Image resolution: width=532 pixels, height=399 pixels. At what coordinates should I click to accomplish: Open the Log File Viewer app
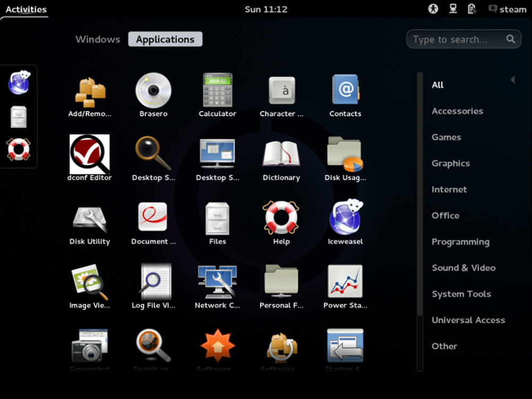click(153, 286)
